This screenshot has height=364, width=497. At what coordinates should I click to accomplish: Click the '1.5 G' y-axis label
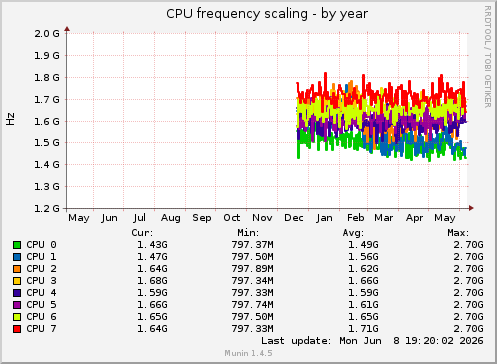click(47, 143)
